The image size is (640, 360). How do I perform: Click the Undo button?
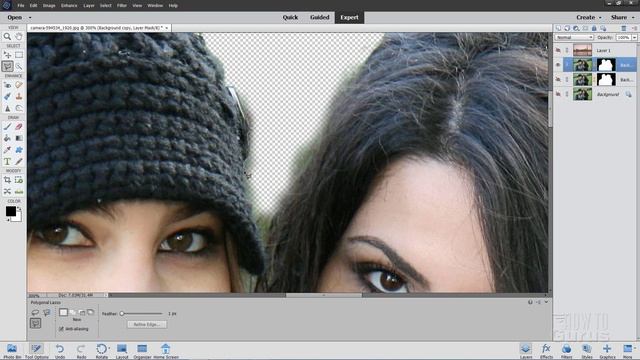point(60,351)
